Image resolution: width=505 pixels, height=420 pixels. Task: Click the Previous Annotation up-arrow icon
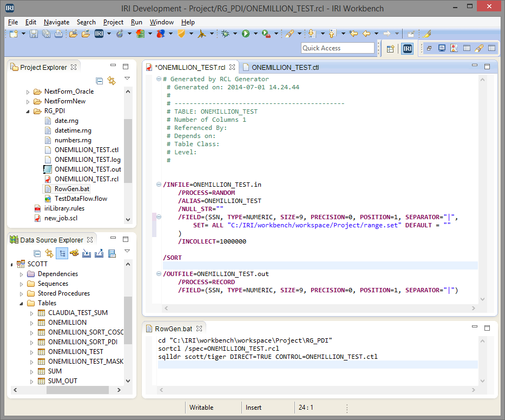332,34
